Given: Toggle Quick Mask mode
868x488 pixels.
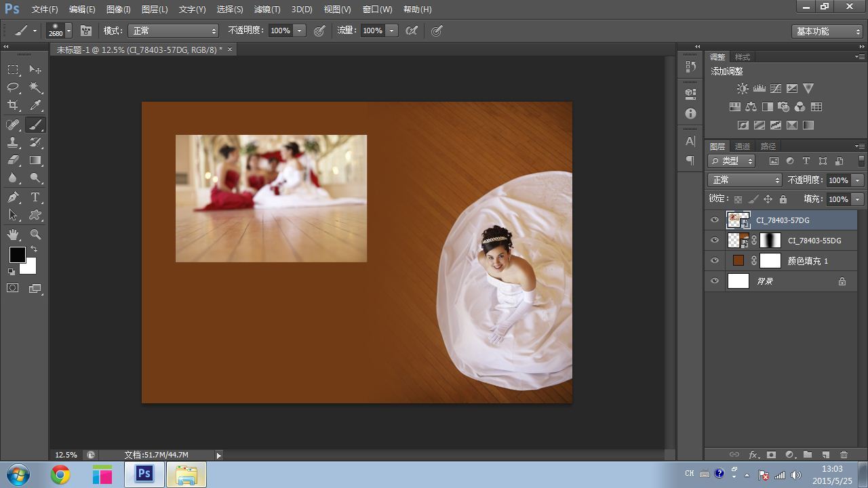Looking at the screenshot, I should click(13, 288).
